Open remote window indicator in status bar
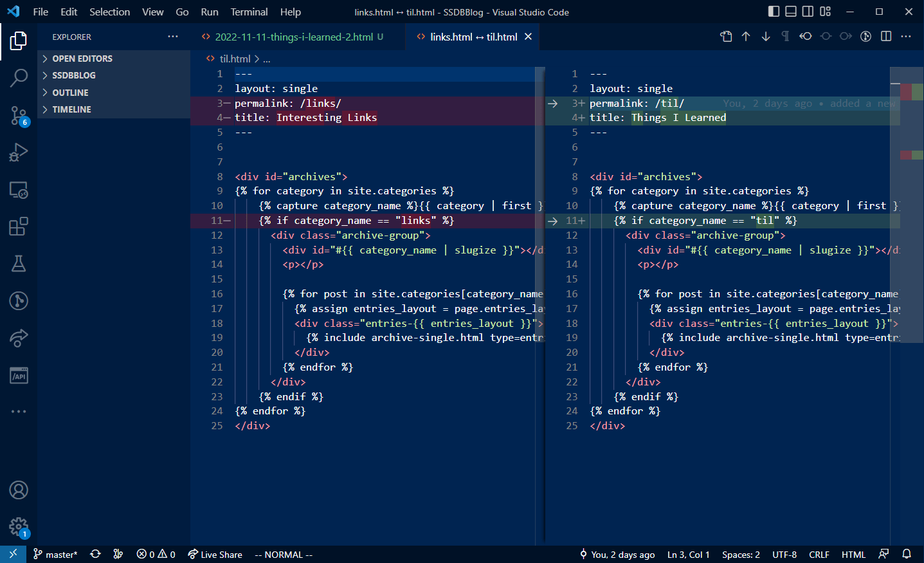This screenshot has width=924, height=563. 13,554
